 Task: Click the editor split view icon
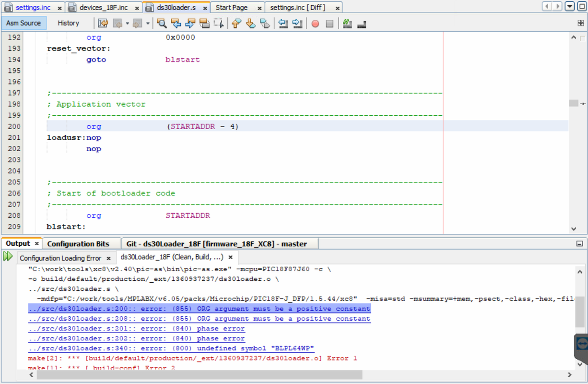(581, 23)
